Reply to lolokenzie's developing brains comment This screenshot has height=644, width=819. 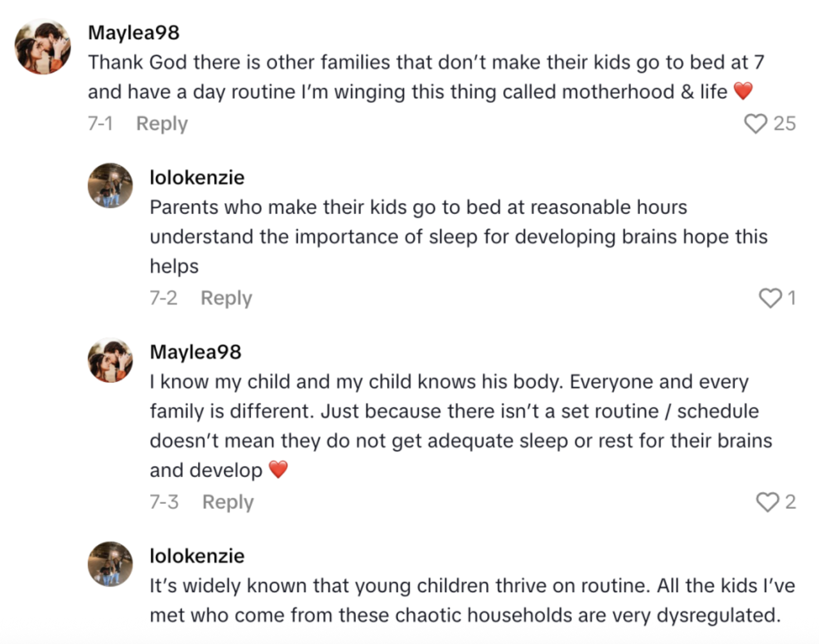pyautogui.click(x=225, y=299)
